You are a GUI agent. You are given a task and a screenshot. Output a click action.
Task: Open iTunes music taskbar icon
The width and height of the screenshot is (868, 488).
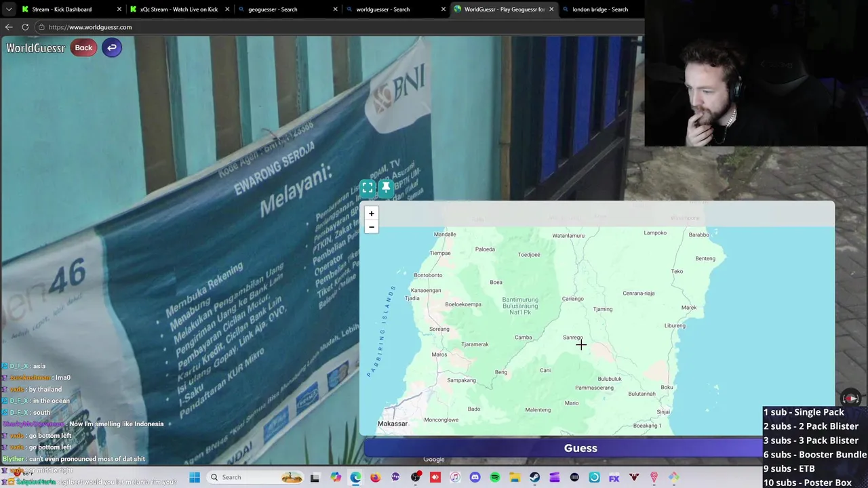tap(455, 478)
